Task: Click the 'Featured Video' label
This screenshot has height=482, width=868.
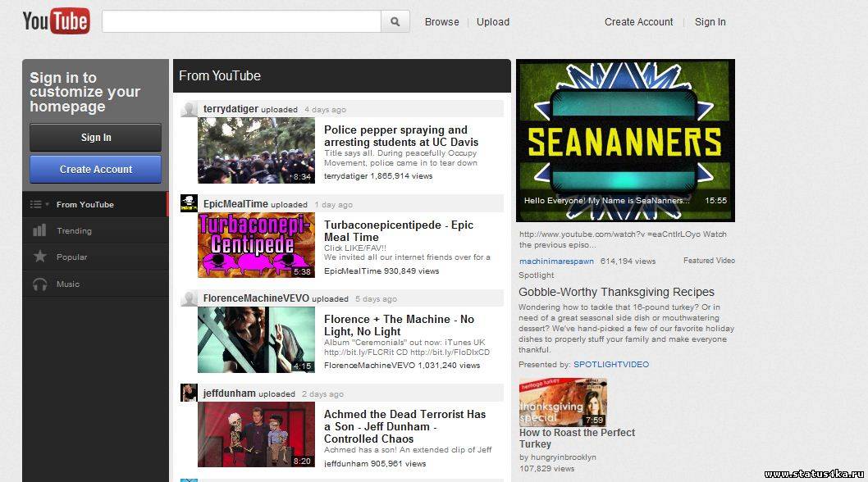Action: click(x=709, y=261)
